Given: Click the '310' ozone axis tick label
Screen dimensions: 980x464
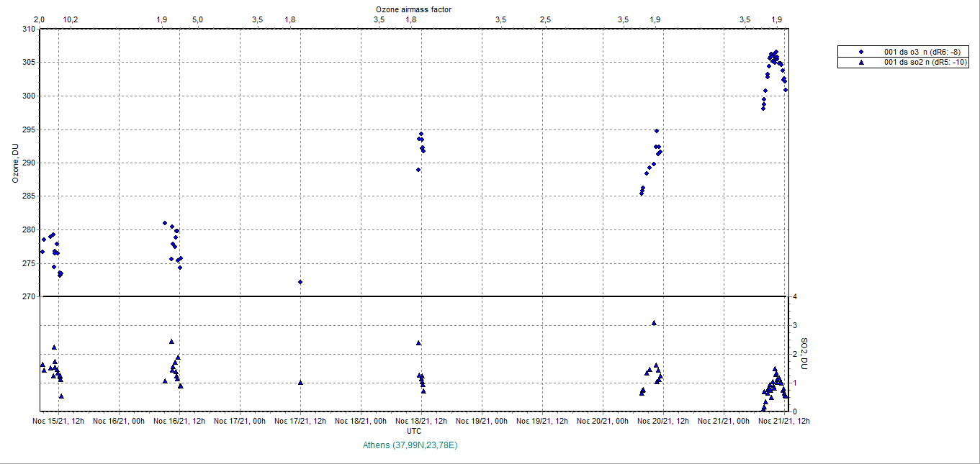Looking at the screenshot, I should [x=28, y=29].
